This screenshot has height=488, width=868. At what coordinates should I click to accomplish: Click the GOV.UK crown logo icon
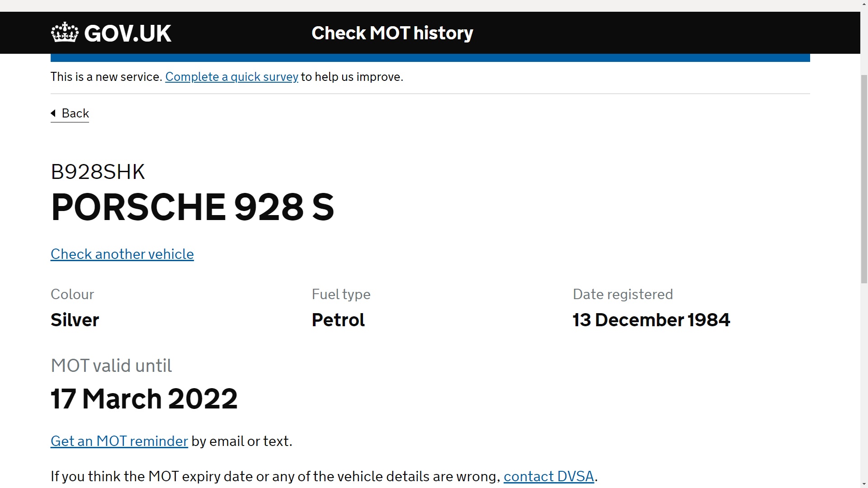pyautogui.click(x=65, y=33)
